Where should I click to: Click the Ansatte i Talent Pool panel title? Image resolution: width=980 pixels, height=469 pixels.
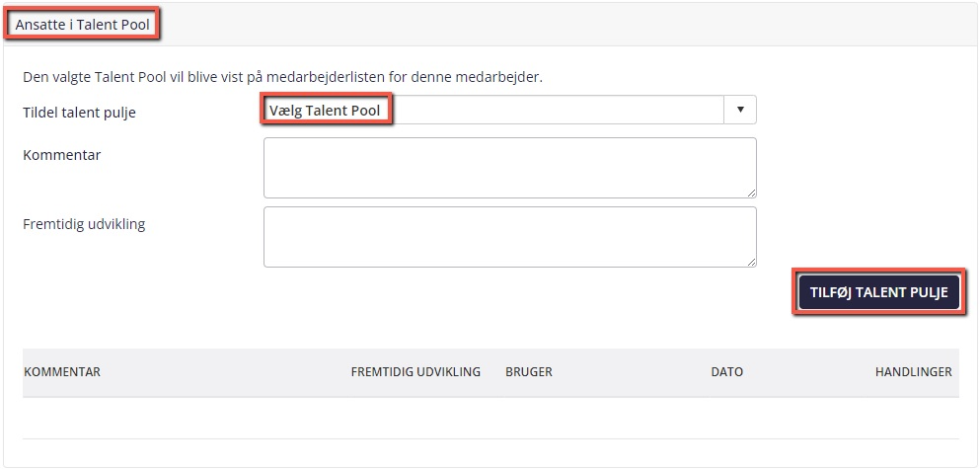83,25
